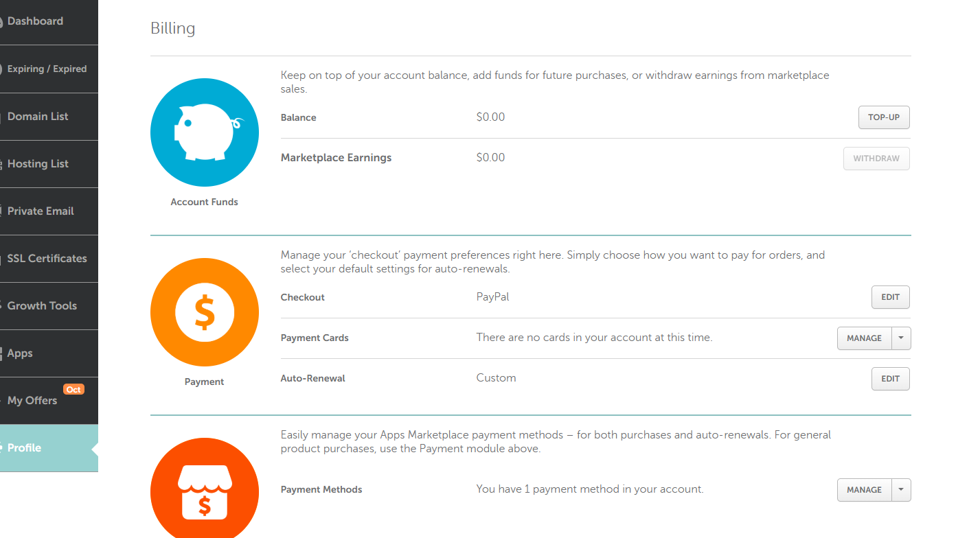Screen dimensions: 980x538
Task: Click the Custom auto-renewal value
Action: click(x=496, y=377)
